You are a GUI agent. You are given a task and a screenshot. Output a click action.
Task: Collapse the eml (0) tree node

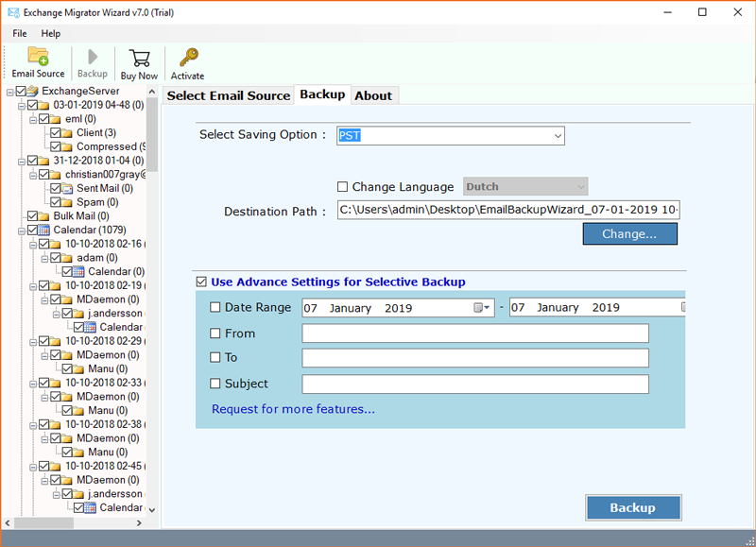coord(33,120)
